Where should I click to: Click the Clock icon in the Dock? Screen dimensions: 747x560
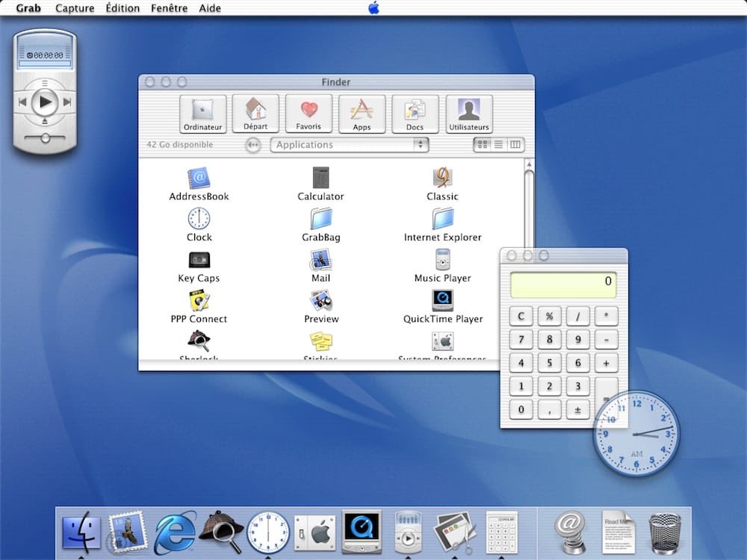click(x=267, y=532)
